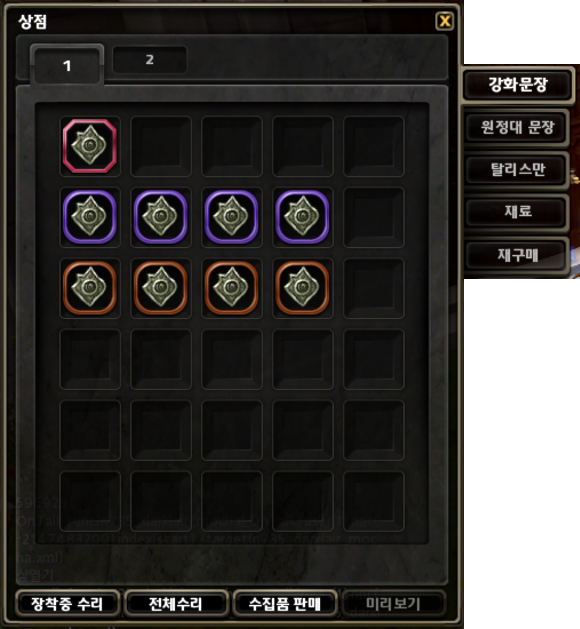This screenshot has width=580, height=629.
Task: Switch to shop page tab 2
Action: [x=150, y=60]
